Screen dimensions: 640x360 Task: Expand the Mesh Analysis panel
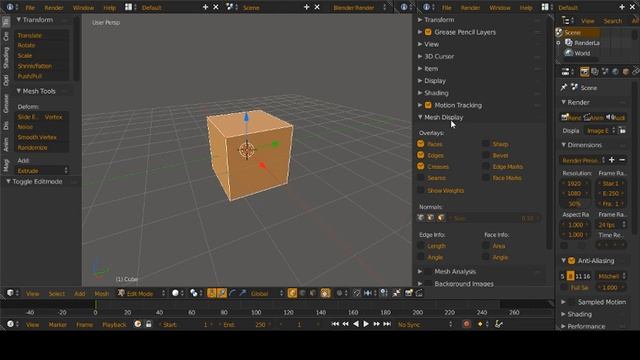pyautogui.click(x=420, y=271)
